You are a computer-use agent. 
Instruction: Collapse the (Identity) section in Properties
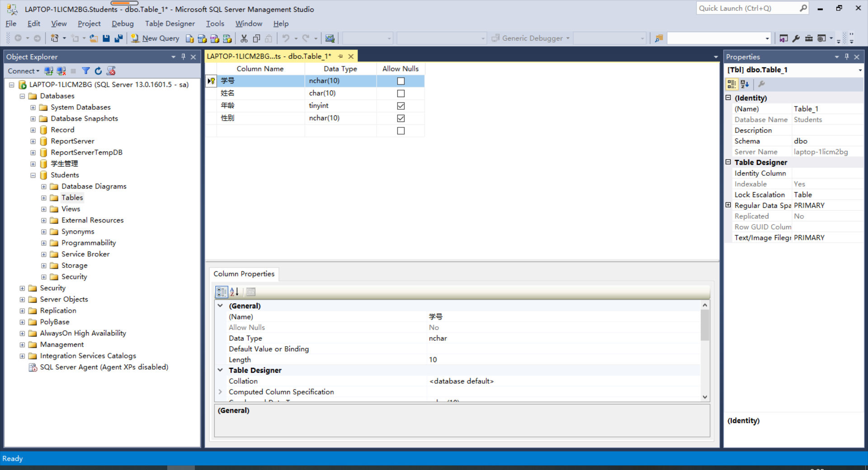coord(728,98)
